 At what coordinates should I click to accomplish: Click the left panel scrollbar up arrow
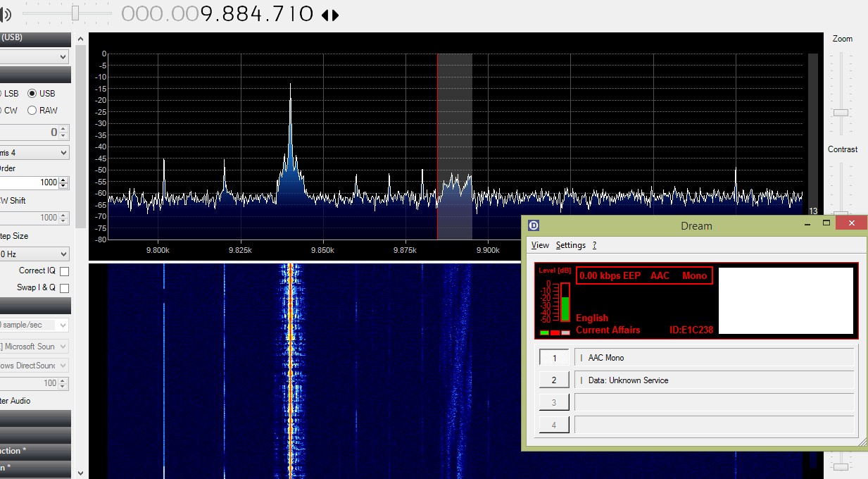tap(80, 39)
